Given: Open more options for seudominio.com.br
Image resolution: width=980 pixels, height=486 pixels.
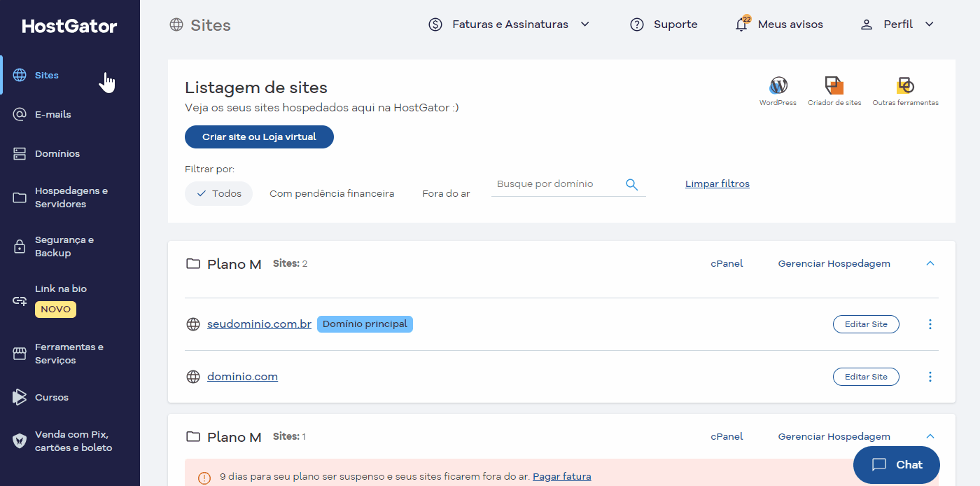Looking at the screenshot, I should [930, 324].
